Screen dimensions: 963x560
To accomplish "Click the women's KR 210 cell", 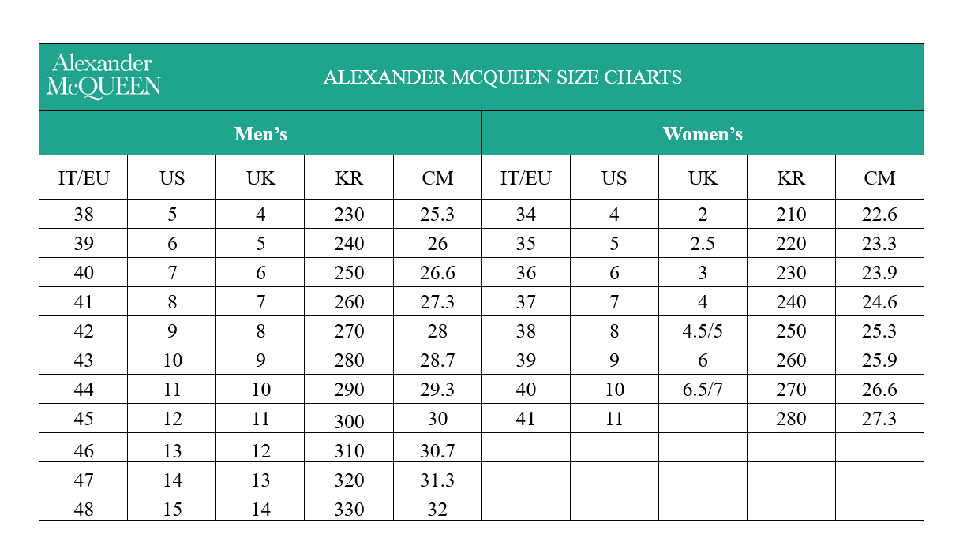I will (x=791, y=215).
